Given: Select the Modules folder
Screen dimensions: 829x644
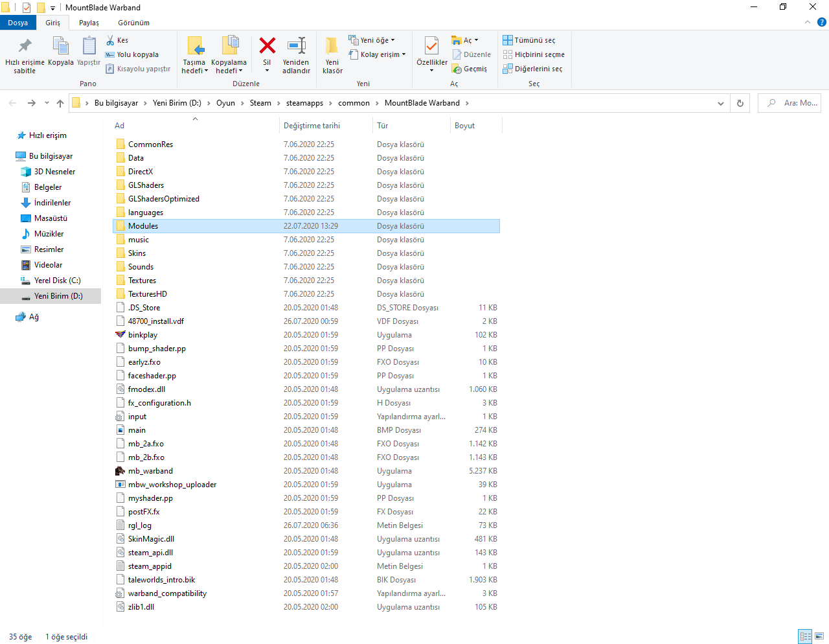Looking at the screenshot, I should 306,226.
